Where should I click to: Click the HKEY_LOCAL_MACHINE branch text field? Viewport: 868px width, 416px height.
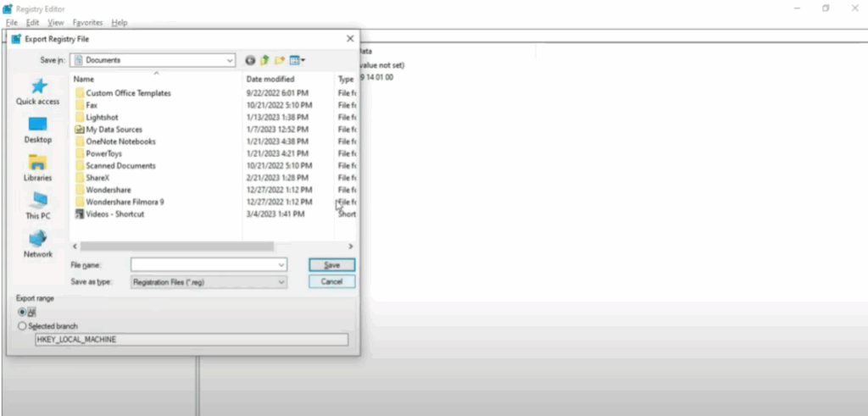192,340
